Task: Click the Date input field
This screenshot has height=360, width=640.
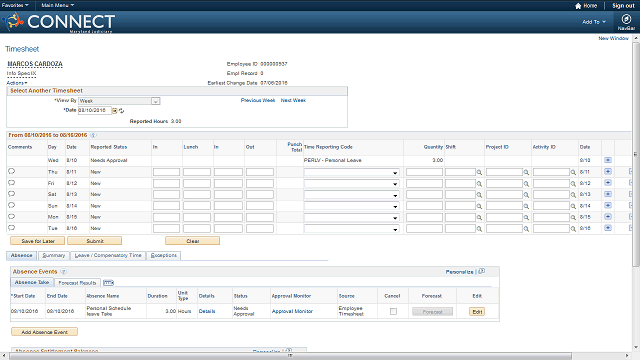Action: 95,111
